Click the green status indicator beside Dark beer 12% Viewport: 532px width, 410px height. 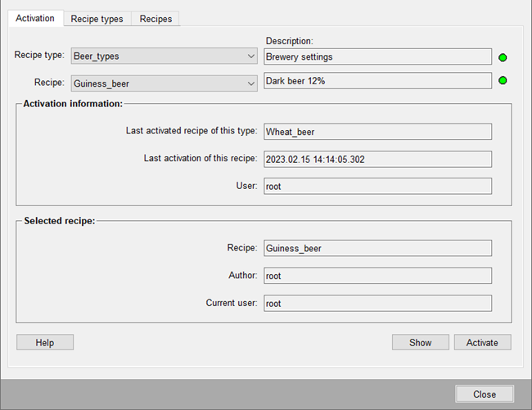pyautogui.click(x=503, y=81)
